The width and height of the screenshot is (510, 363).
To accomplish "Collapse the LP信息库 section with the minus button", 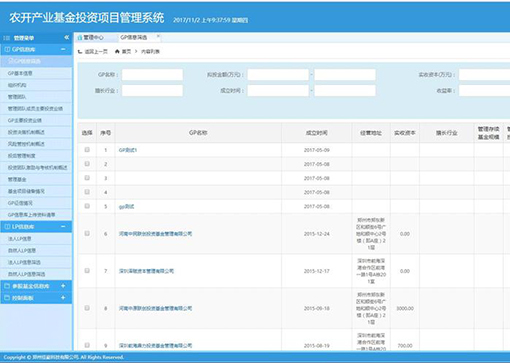I will pos(63,227).
